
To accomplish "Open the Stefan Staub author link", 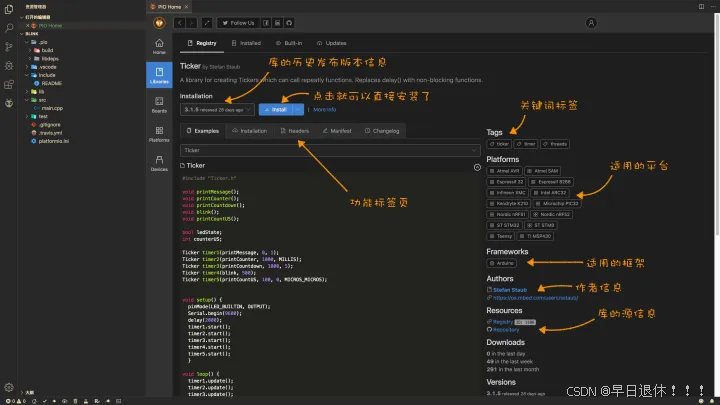I will [x=510, y=290].
